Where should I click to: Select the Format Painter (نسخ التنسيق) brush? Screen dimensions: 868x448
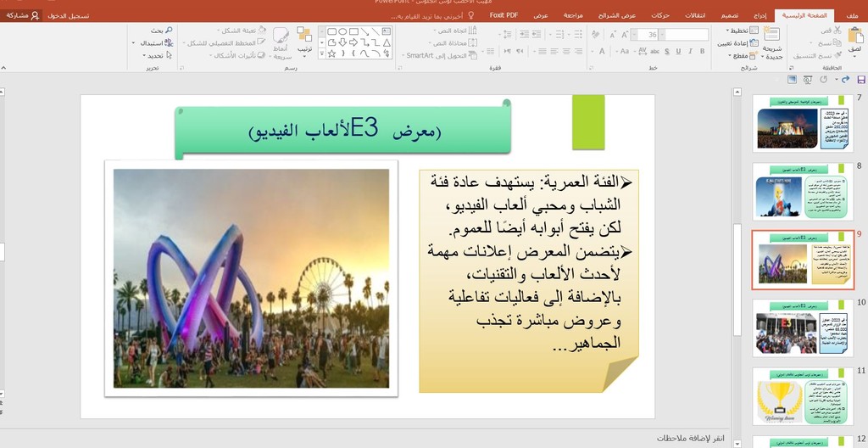pos(837,55)
